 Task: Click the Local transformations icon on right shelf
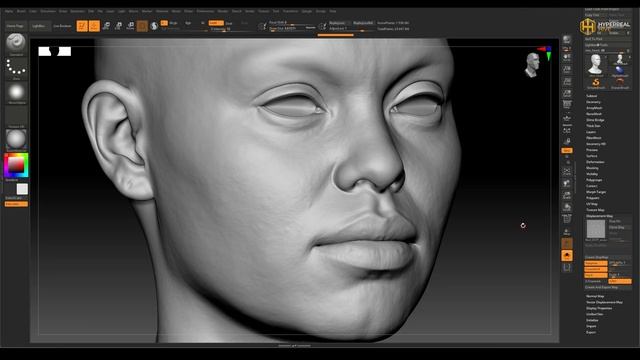[x=567, y=130]
